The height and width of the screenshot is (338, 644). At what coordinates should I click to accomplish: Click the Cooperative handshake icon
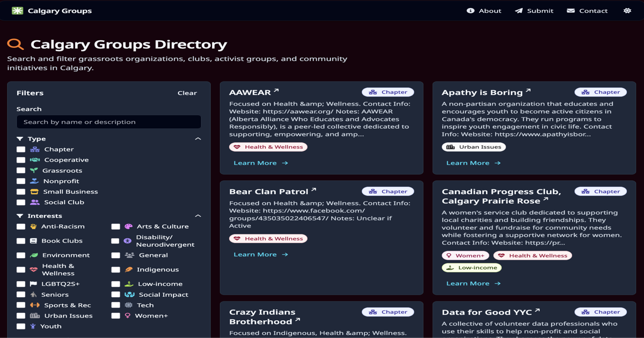(x=35, y=160)
